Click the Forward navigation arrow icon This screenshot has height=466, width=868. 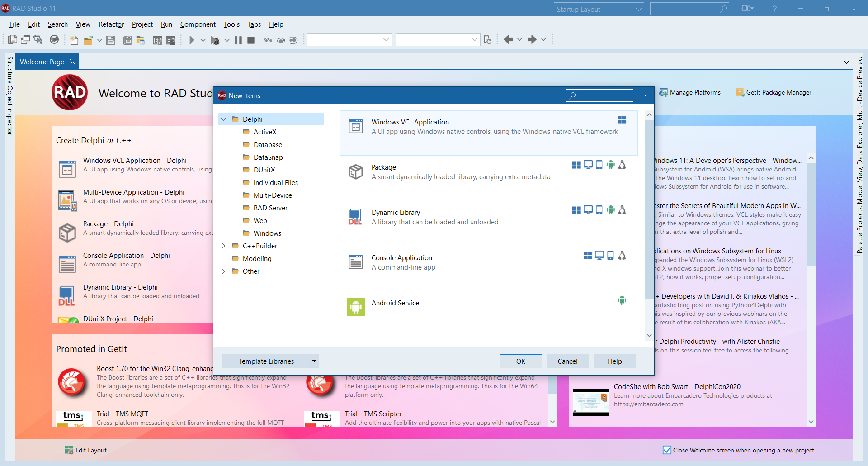pyautogui.click(x=532, y=39)
